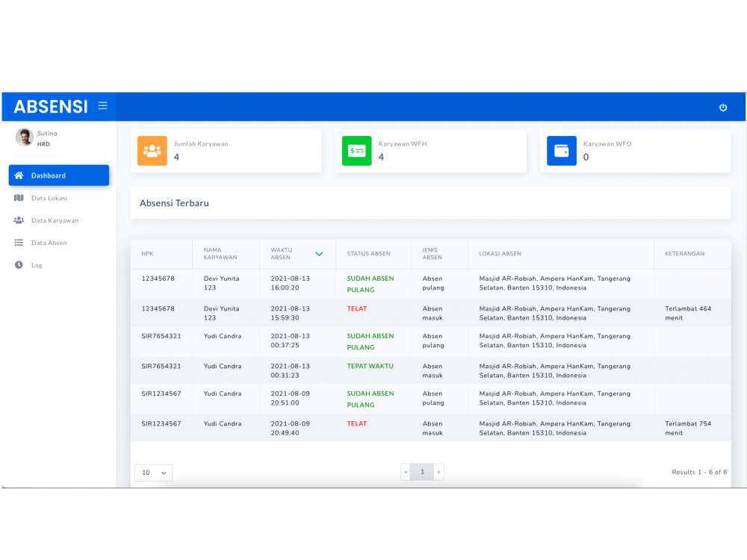
Task: Click the blue Karyawan WFO wallet icon
Action: click(x=561, y=151)
